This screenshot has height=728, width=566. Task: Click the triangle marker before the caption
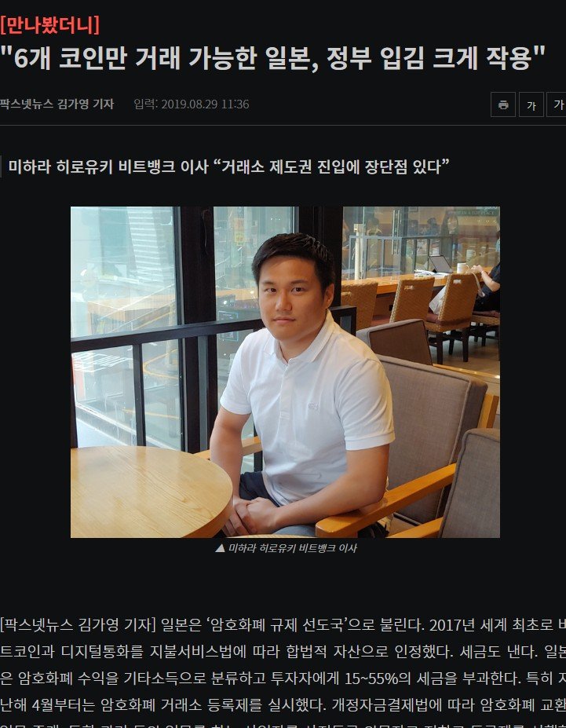(x=220, y=548)
